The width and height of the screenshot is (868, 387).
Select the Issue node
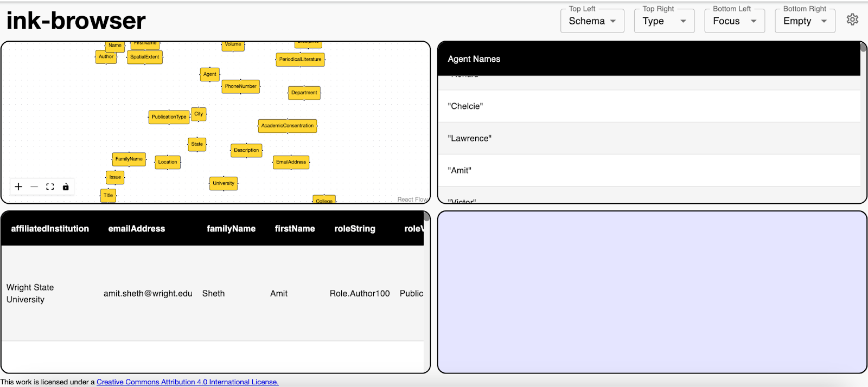[x=116, y=177]
